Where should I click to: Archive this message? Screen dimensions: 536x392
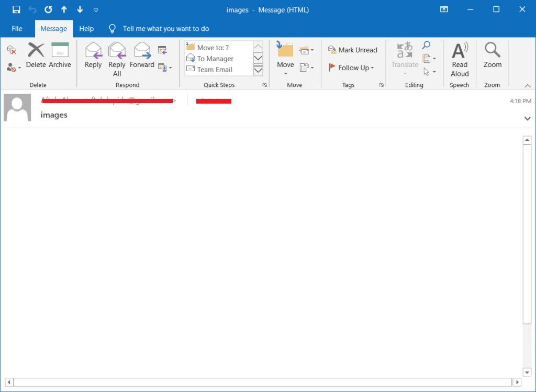[x=60, y=55]
